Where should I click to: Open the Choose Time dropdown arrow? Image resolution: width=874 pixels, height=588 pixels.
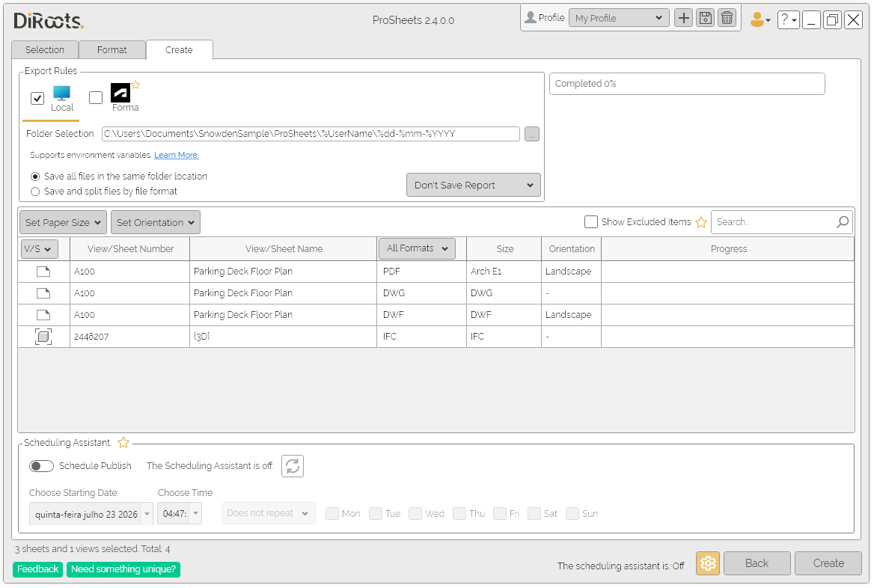click(195, 514)
